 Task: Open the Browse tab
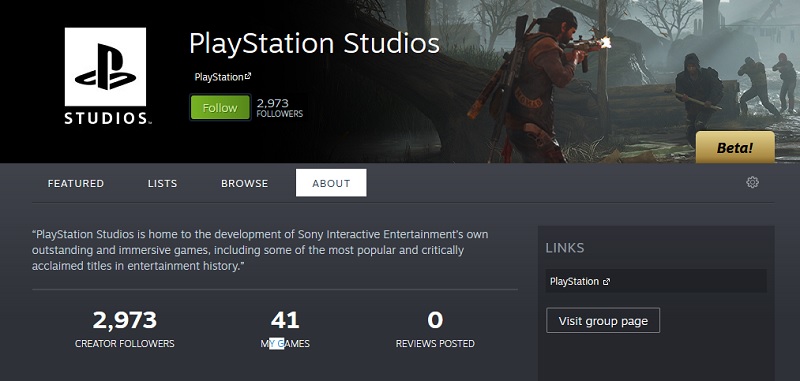(244, 183)
